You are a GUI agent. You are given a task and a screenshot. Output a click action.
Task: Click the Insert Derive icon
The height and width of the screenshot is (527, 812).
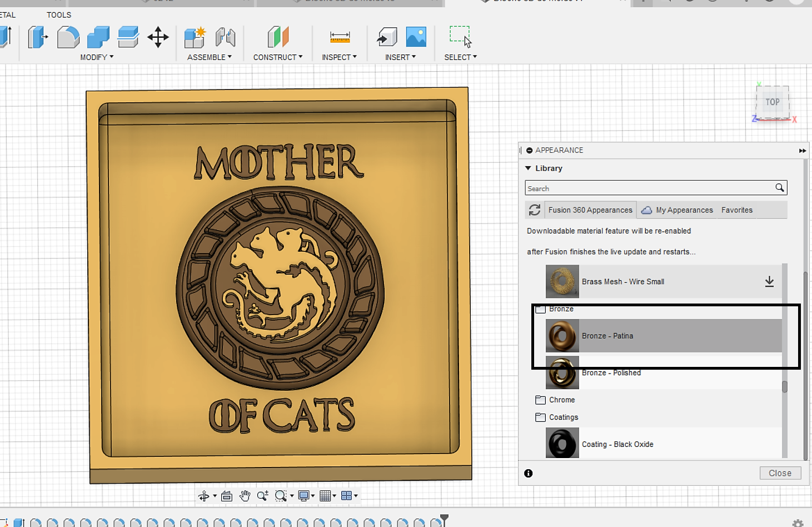[387, 37]
